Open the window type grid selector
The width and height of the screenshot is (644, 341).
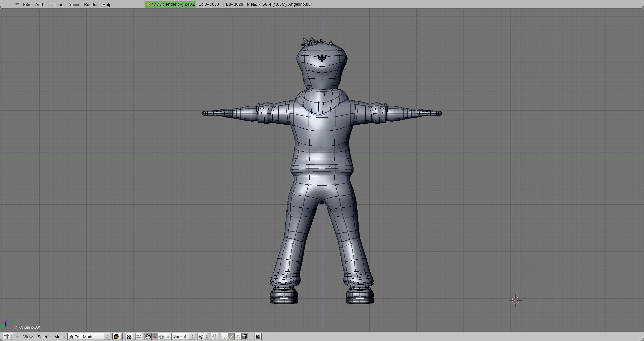pos(8,337)
